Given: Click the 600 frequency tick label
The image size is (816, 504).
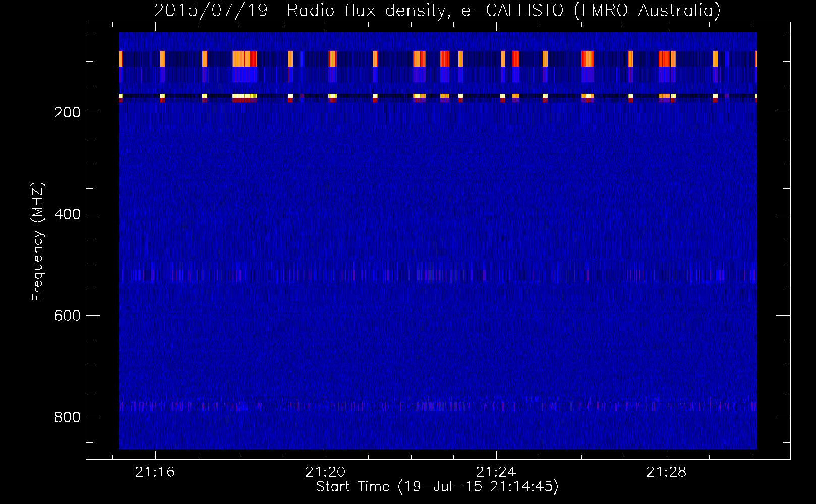Looking at the screenshot, I should tap(67, 316).
